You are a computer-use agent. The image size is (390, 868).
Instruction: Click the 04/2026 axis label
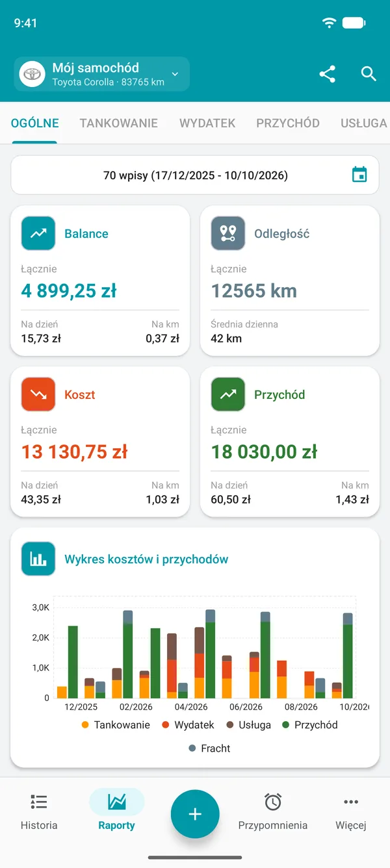tap(191, 707)
